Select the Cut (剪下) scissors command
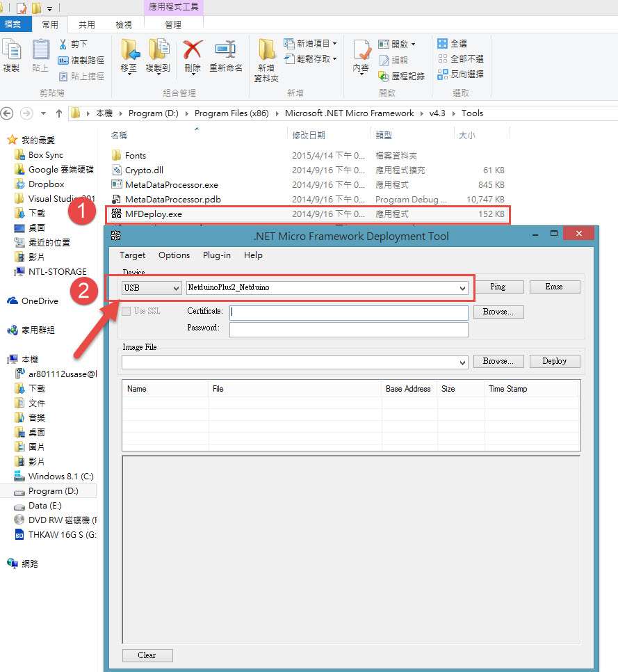The height and width of the screenshot is (672, 618). click(x=73, y=44)
